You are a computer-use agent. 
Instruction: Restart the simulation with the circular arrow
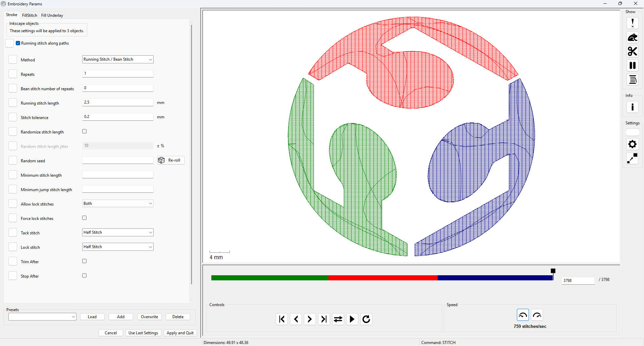(x=366, y=319)
